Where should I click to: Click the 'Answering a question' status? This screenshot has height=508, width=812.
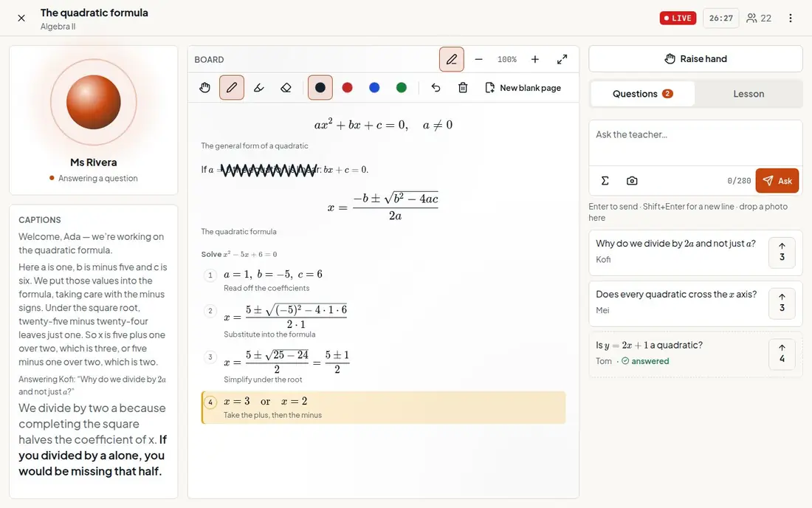point(93,178)
